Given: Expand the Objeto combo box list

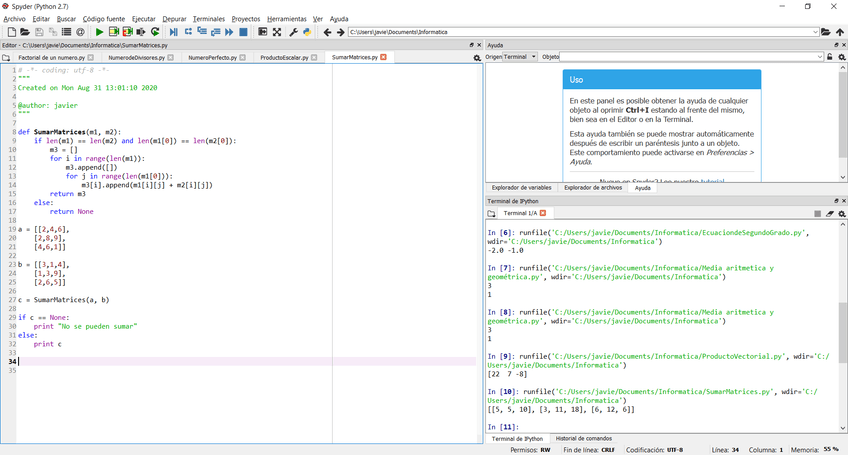Looking at the screenshot, I should point(818,57).
